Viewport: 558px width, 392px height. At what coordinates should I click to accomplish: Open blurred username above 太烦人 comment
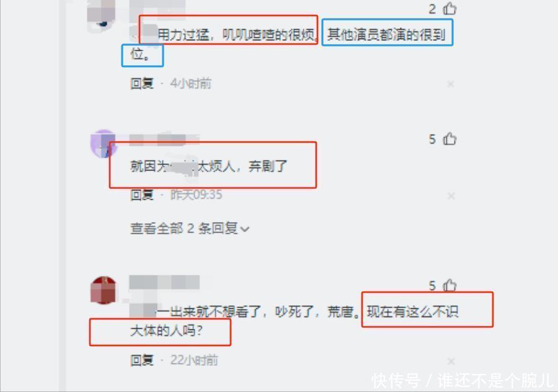click(164, 140)
